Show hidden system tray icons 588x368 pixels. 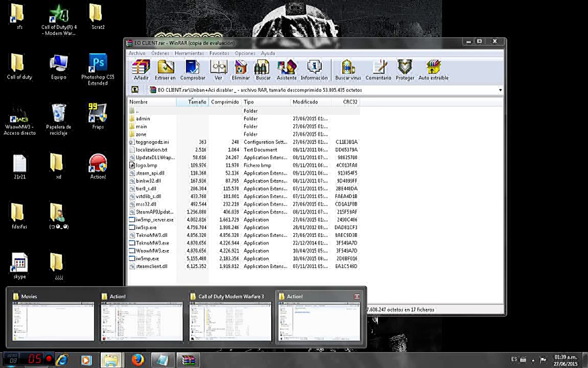533,360
